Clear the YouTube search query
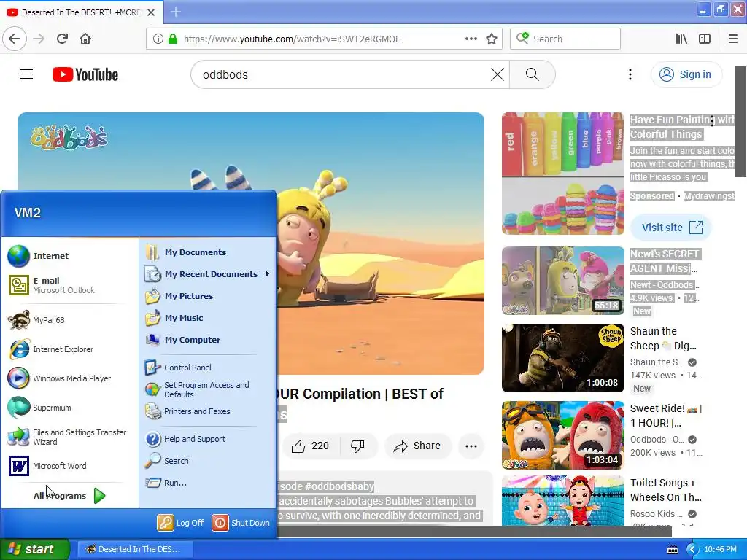This screenshot has width=747, height=560. coord(498,74)
